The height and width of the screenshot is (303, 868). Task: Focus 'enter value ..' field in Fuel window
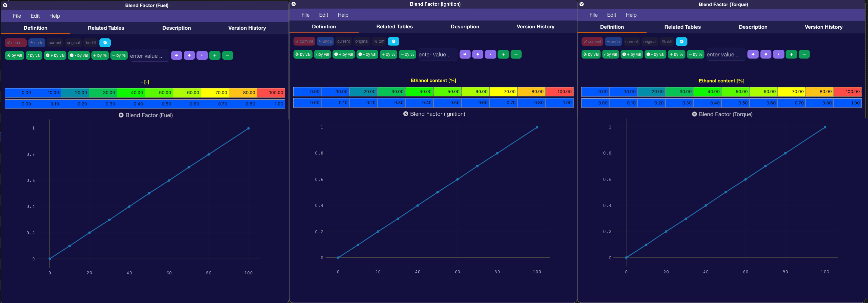tap(149, 56)
